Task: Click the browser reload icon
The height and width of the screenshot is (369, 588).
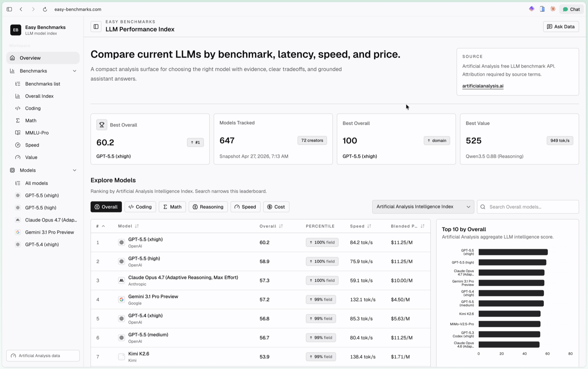Action: tap(45, 9)
